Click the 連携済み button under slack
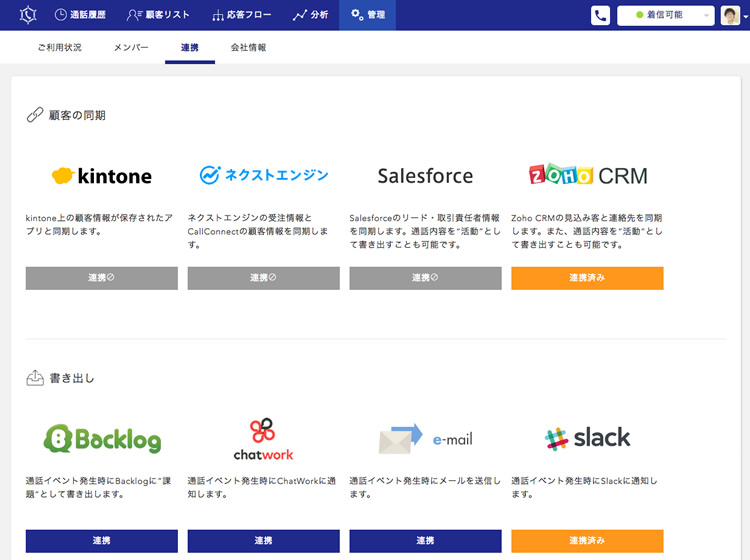750x560 pixels. tap(587, 541)
